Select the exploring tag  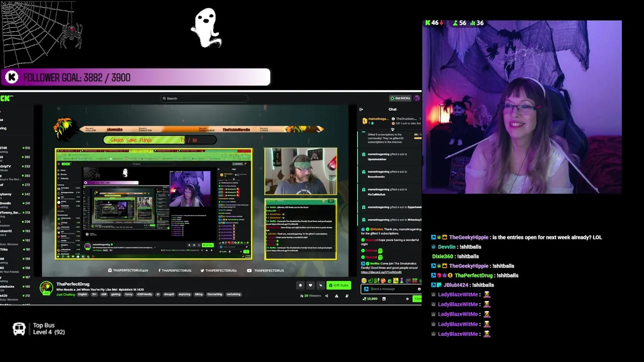185,295
